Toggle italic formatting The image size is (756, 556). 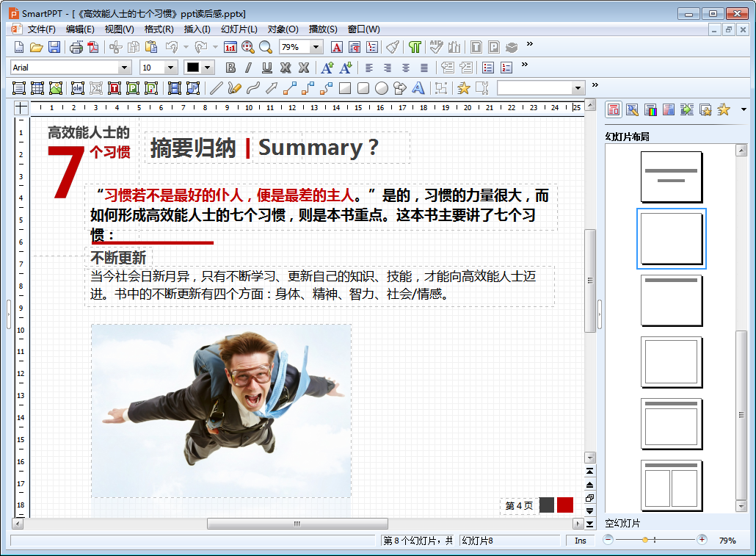(x=248, y=68)
